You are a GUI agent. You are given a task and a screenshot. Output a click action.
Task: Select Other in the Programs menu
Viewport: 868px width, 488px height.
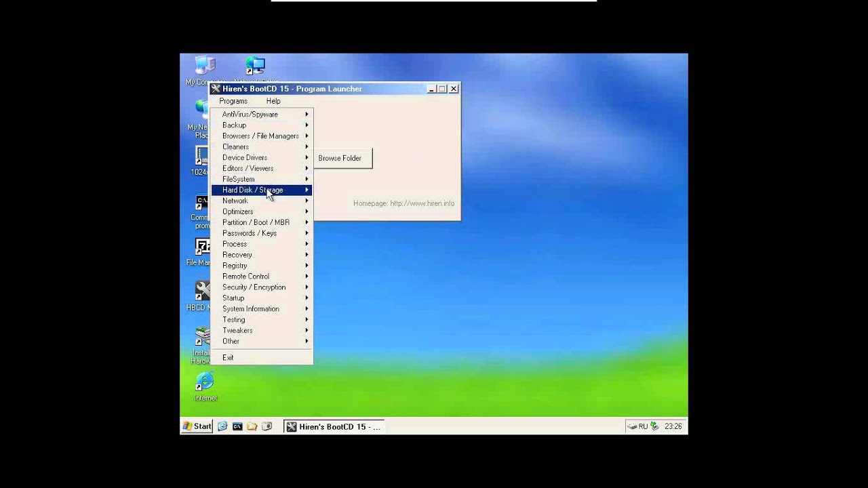[262, 342]
